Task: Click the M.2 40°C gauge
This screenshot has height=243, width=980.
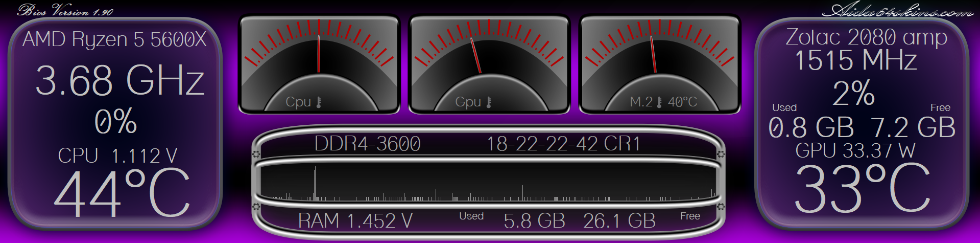Action: [659, 64]
